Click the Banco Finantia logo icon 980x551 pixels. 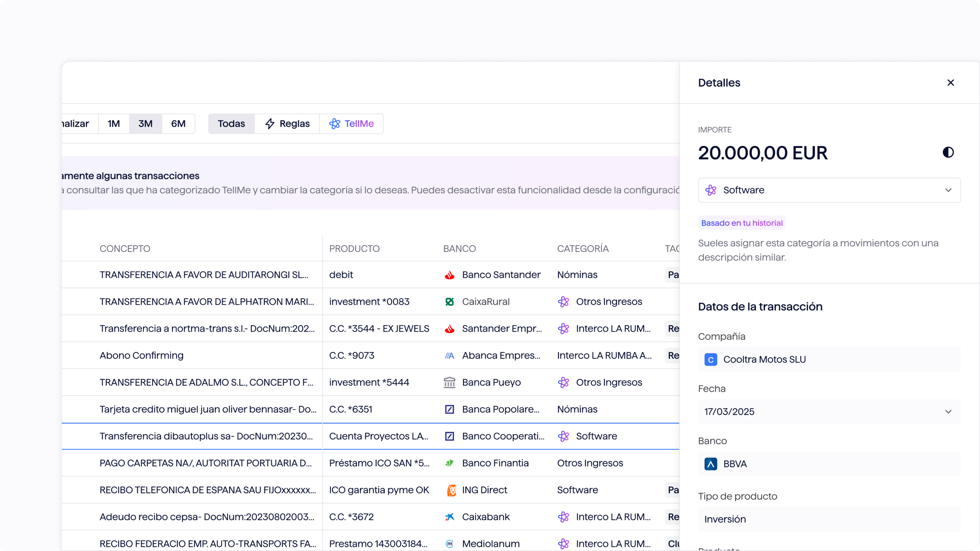pyautogui.click(x=450, y=463)
